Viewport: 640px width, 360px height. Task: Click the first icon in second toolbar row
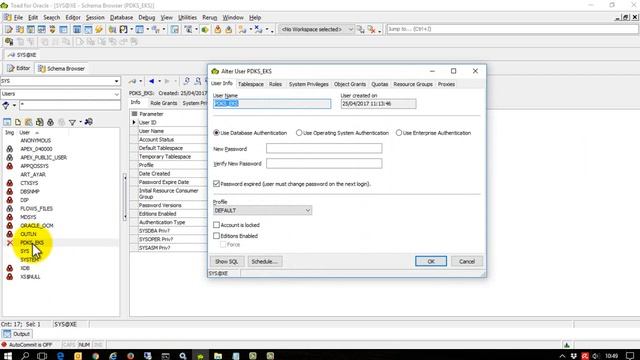tap(9, 42)
